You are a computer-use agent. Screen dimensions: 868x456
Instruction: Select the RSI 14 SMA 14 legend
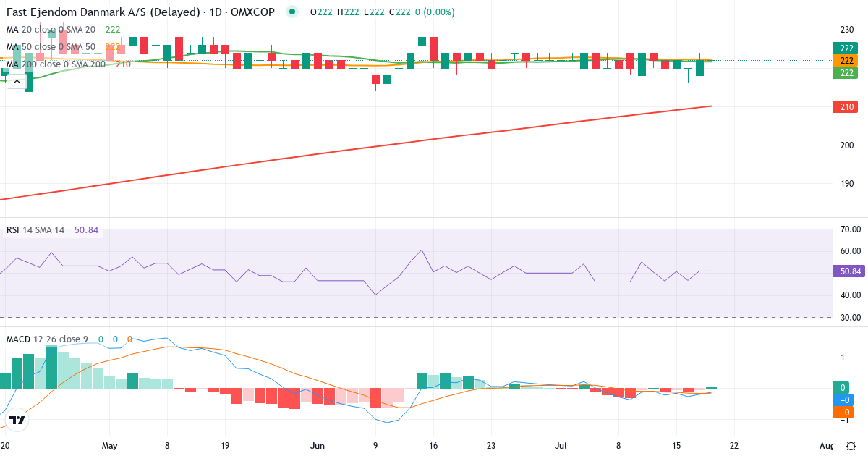click(x=35, y=229)
